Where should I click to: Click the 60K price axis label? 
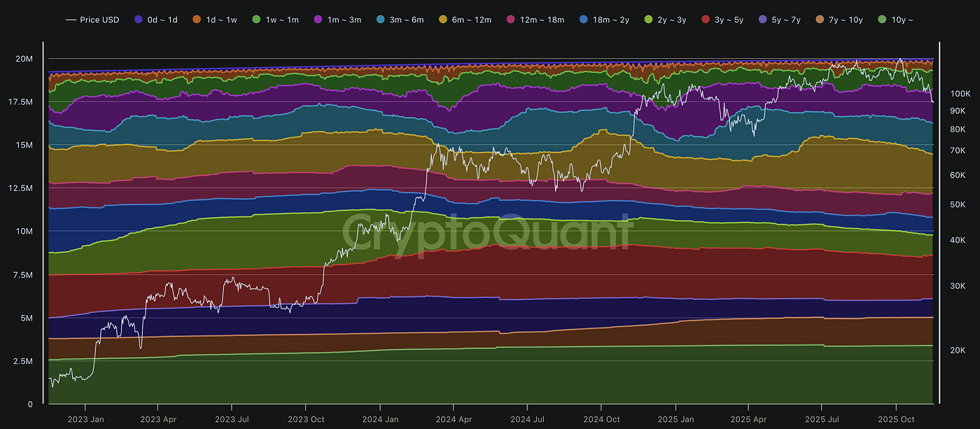958,175
